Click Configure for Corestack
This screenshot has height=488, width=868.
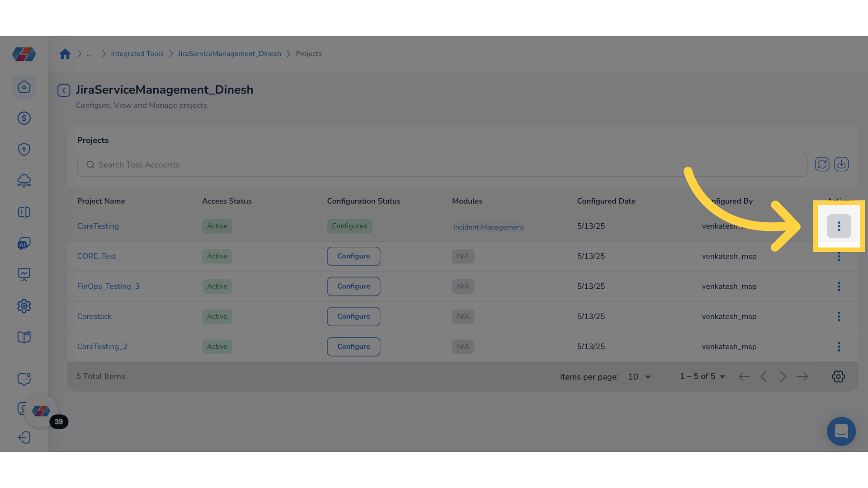354,317
